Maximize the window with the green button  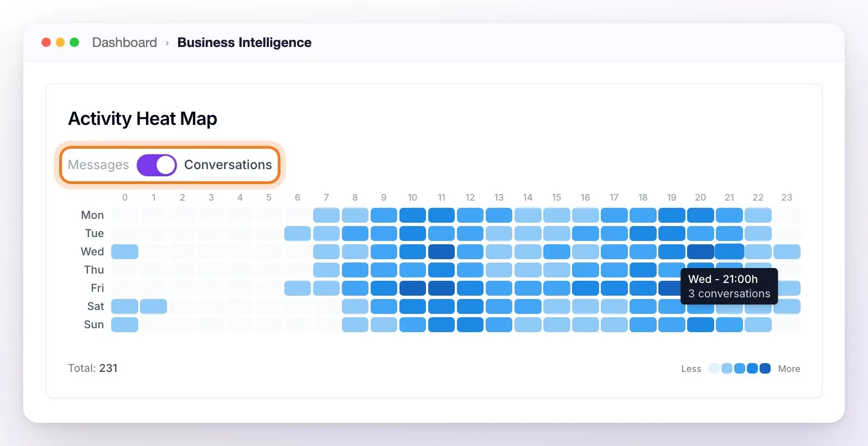(x=74, y=43)
